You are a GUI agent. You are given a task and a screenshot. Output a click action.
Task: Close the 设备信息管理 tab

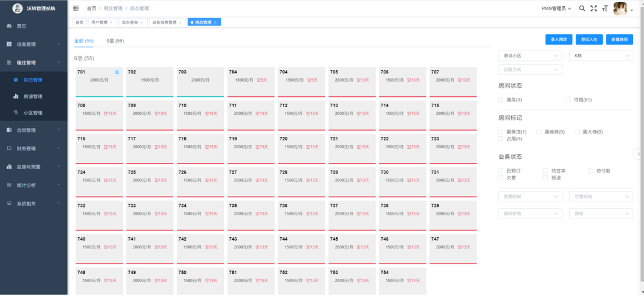tap(180, 23)
